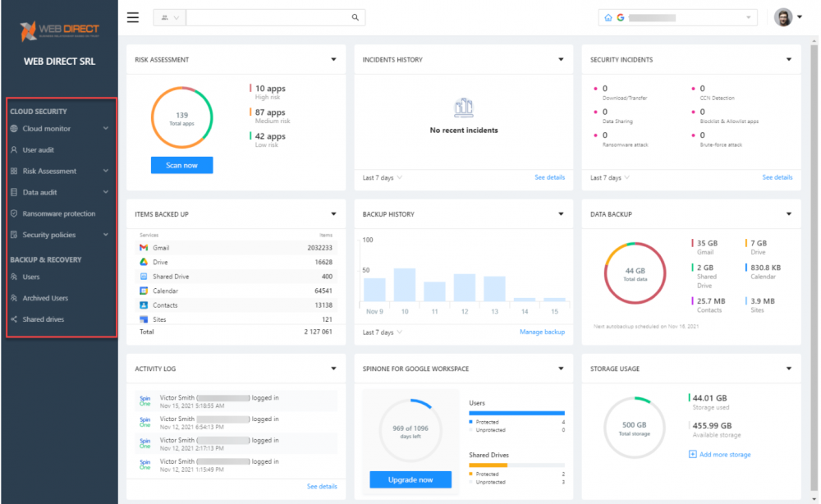Click the Archived Users icon

[14, 298]
